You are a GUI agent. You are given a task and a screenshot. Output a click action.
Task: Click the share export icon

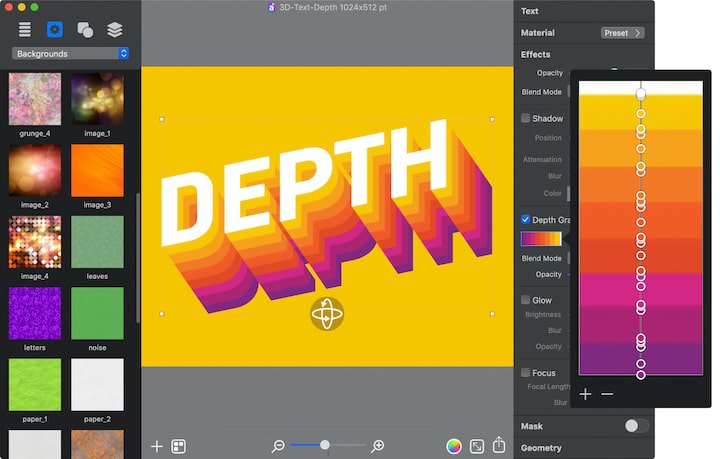(499, 445)
